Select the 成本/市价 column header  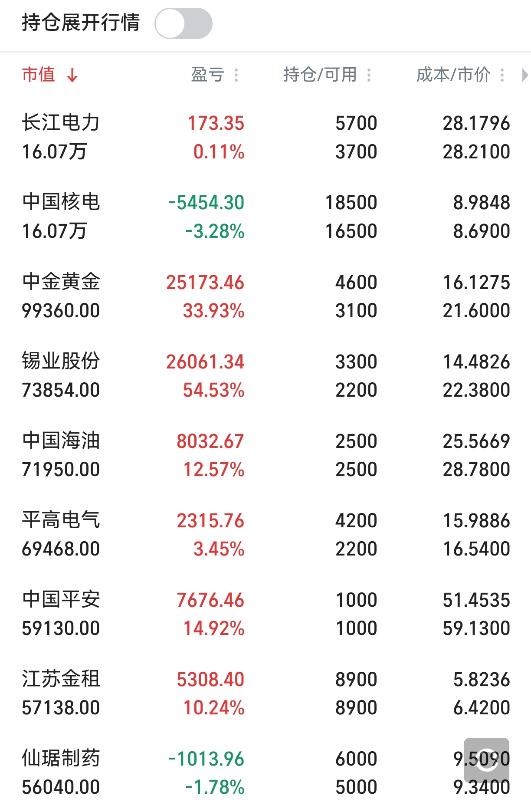point(453,75)
